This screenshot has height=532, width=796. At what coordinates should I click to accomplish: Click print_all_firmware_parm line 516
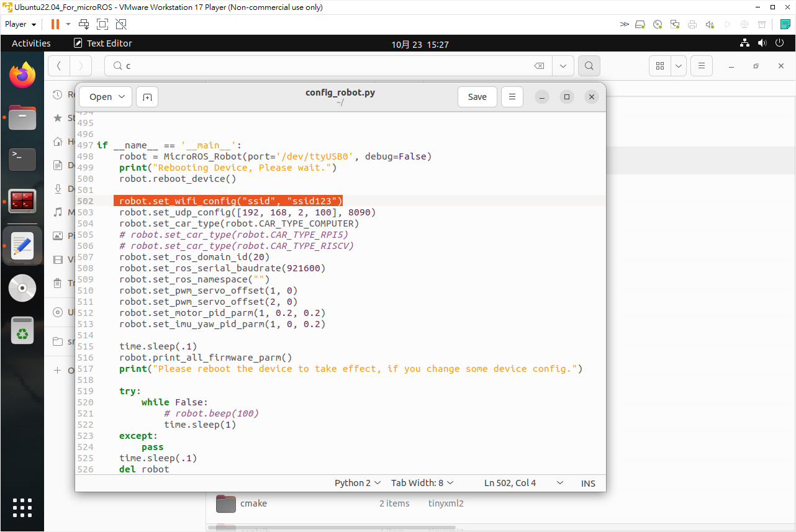pos(206,358)
